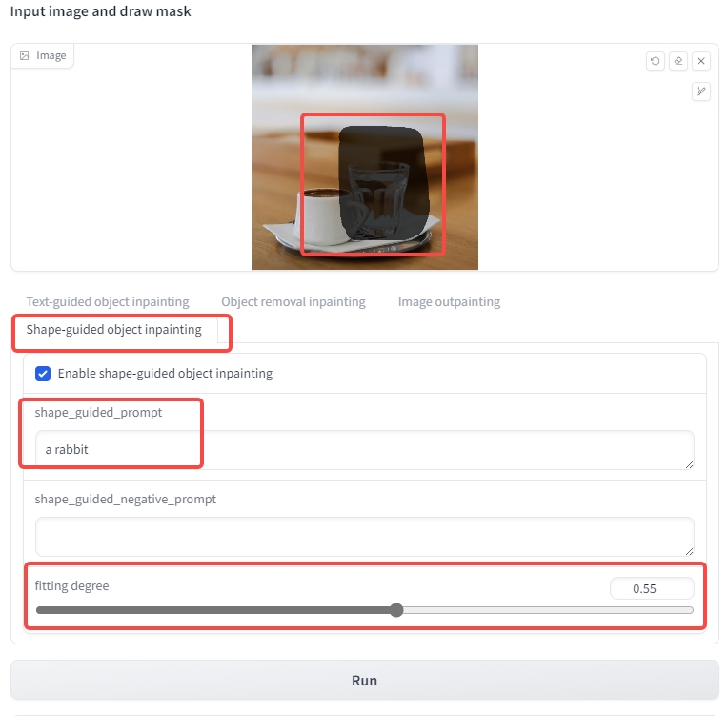Screen dimensions: 728x716
Task: Start inpainting with the Run button
Action: coord(365,680)
